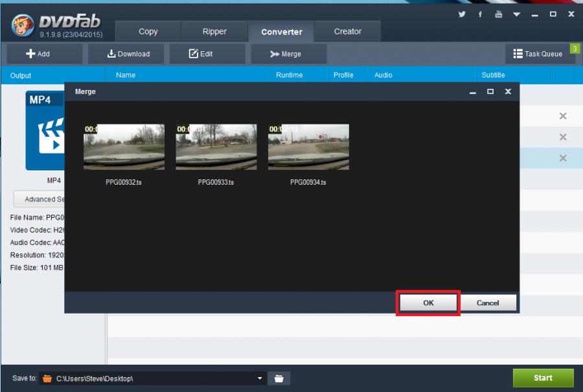Cancel the Merge dialog

pos(488,303)
